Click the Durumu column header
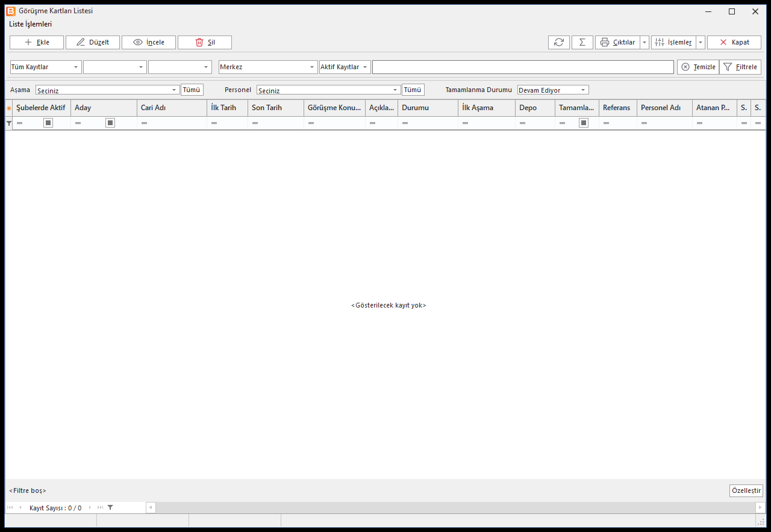 tap(428, 108)
